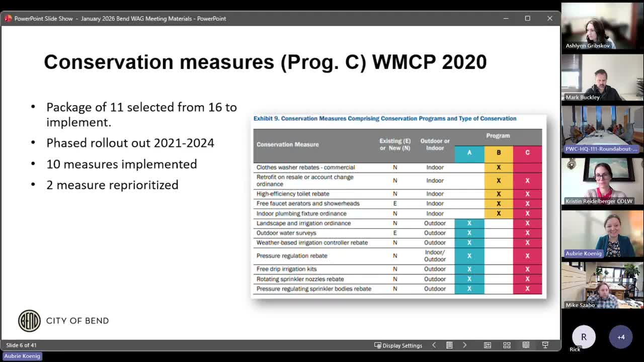644x362 pixels.
Task: Click the Exhibit 9 conservation measures table
Action: [x=397, y=206]
